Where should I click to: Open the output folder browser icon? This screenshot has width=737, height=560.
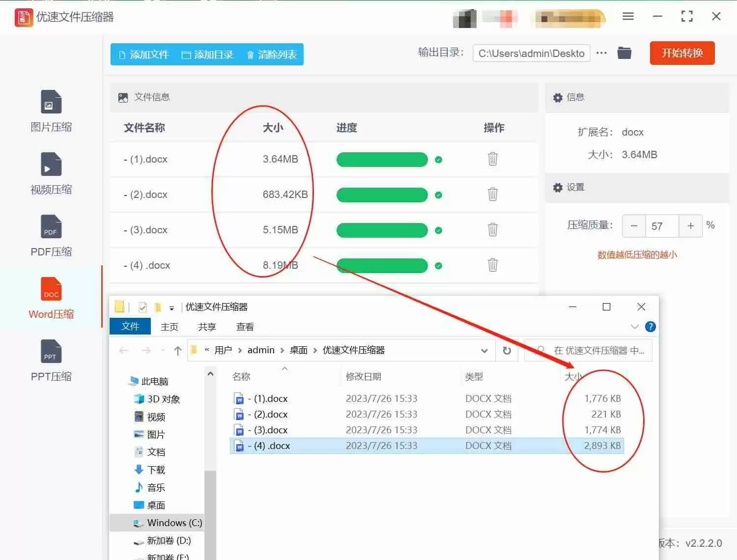click(x=624, y=53)
